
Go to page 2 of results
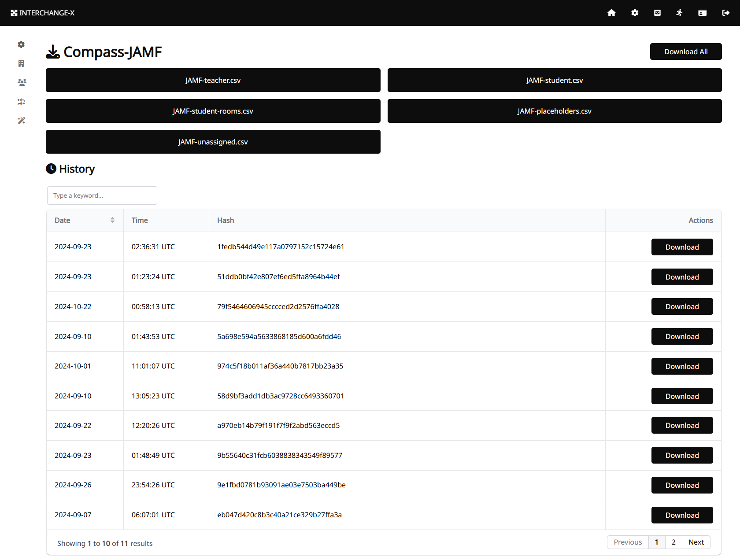(x=673, y=542)
